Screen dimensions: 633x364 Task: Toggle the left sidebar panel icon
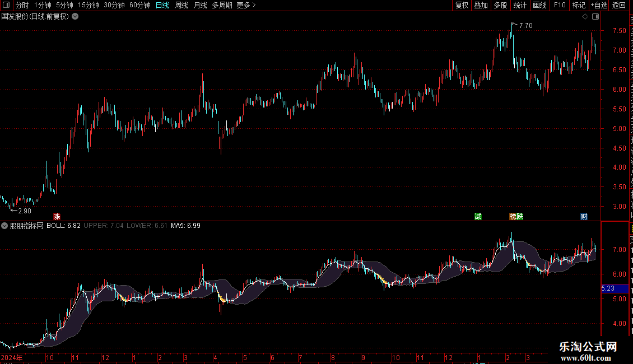[6, 5]
